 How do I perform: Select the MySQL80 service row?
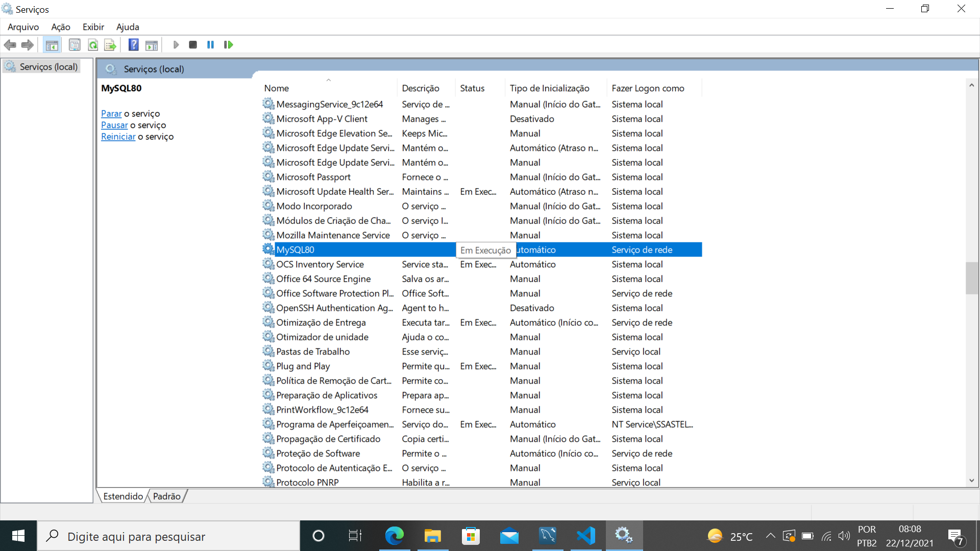click(482, 249)
